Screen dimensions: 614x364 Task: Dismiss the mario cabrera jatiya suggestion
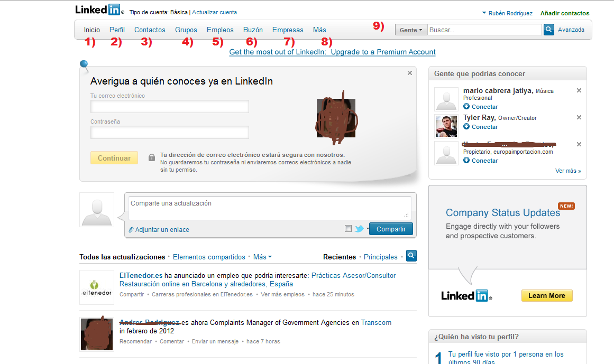[579, 91]
